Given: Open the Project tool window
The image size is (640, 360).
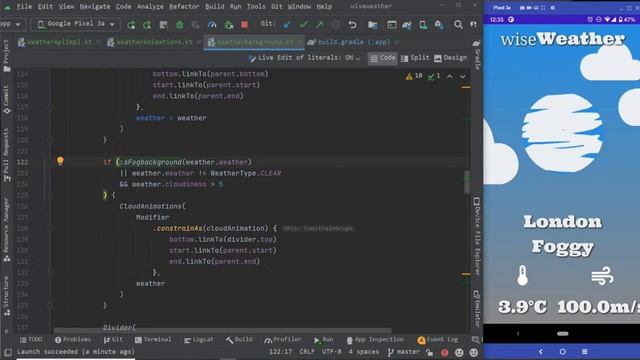Looking at the screenshot, I should point(6,56).
